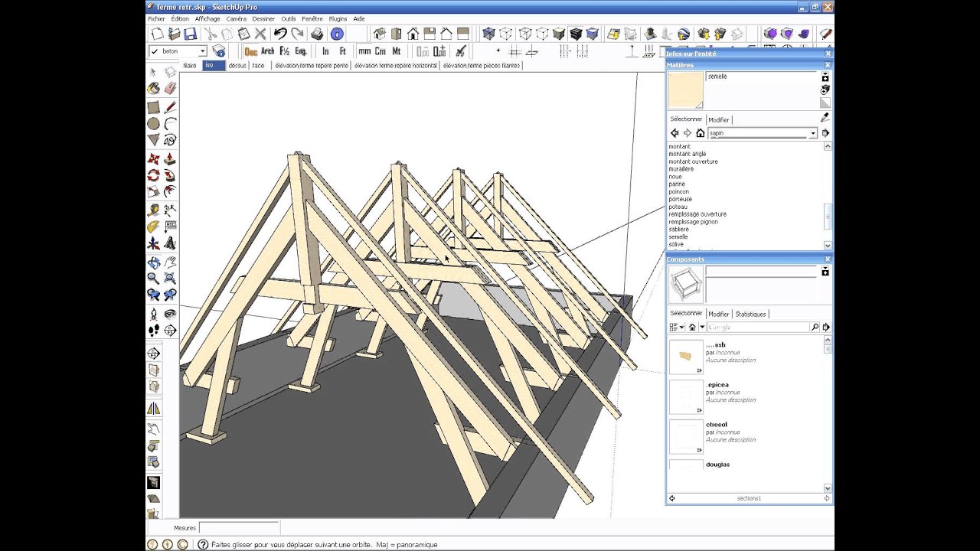Toggle Dec decimal units format
The height and width of the screenshot is (551, 980).
click(x=251, y=51)
